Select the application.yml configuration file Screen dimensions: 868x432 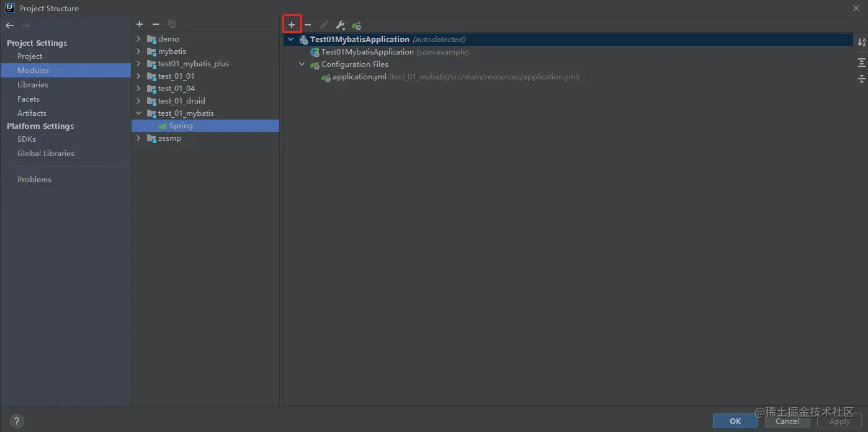455,77
